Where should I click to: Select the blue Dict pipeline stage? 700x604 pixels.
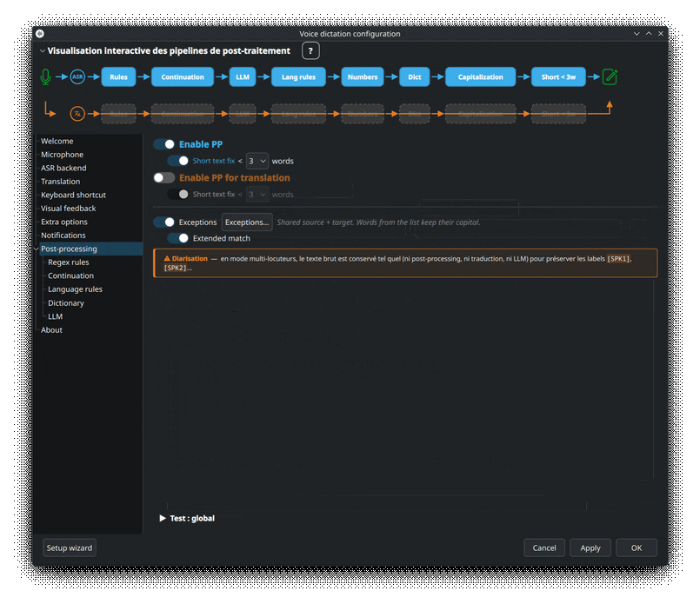[415, 76]
